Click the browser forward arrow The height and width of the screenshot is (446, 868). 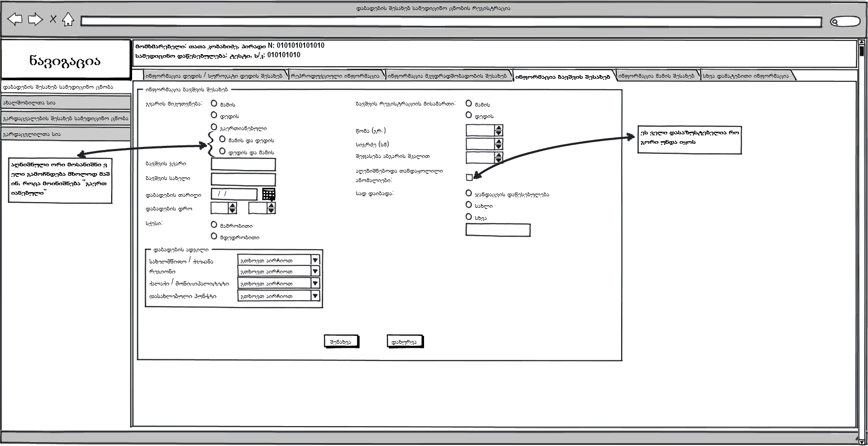coord(35,19)
